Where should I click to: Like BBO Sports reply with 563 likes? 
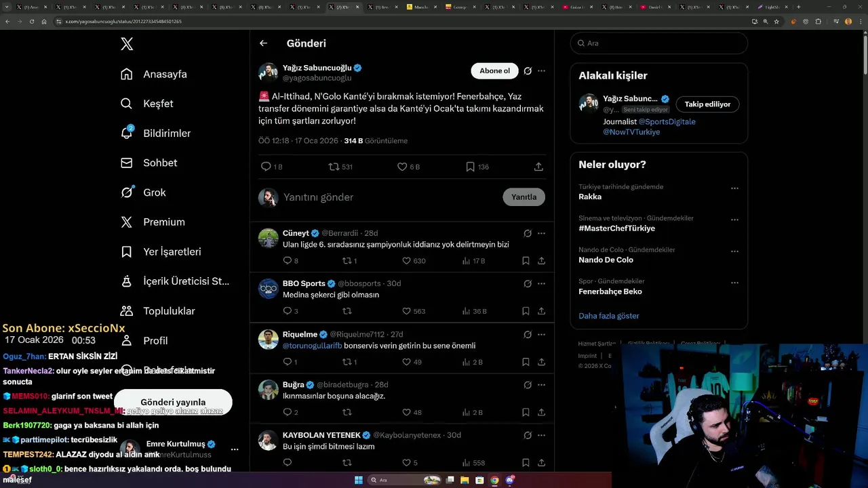coord(414,311)
